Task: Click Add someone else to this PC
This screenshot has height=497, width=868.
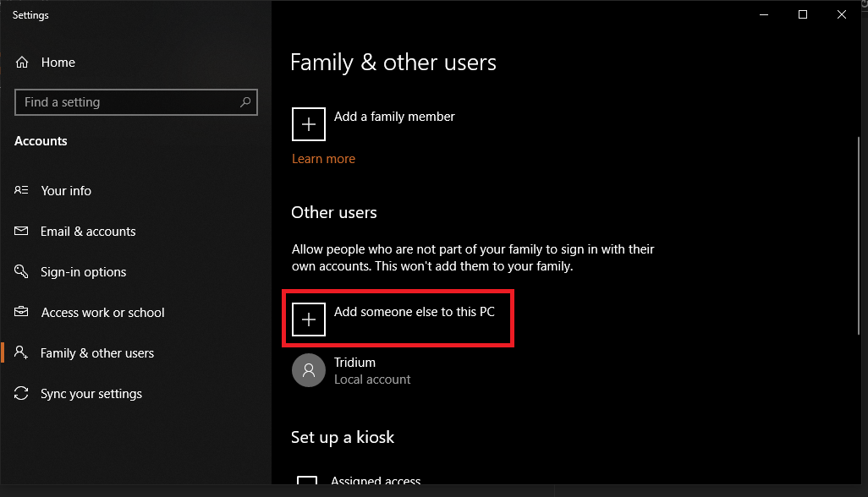Action: pyautogui.click(x=414, y=312)
